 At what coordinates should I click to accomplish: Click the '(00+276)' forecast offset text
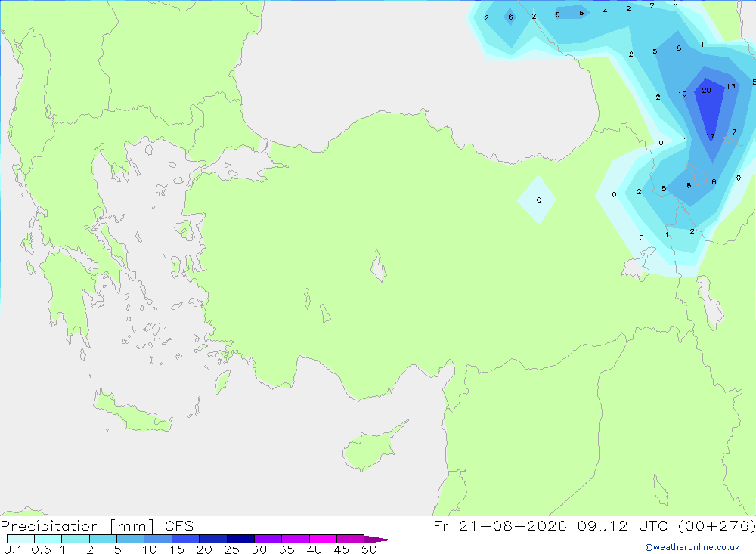[x=717, y=525]
